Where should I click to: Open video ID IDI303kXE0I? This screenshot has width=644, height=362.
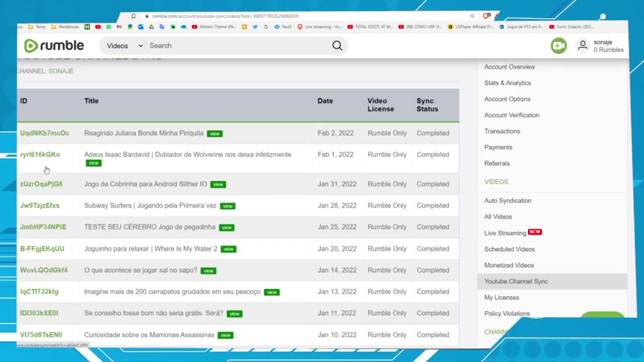coord(39,313)
